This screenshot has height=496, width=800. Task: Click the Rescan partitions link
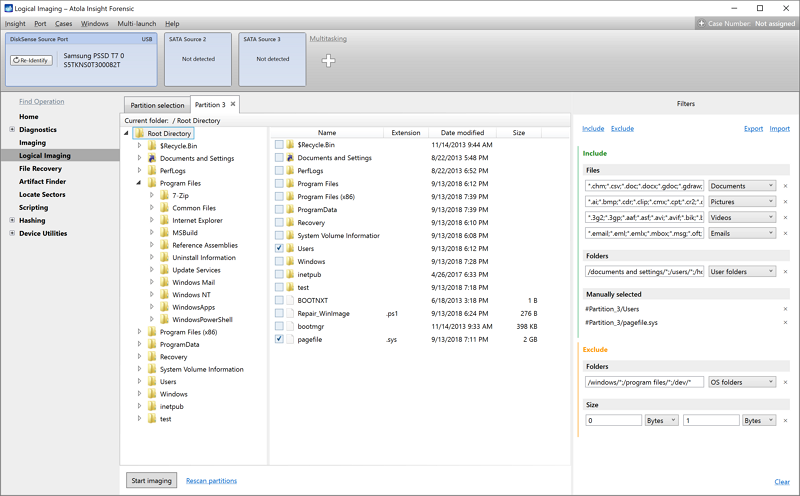(x=211, y=481)
